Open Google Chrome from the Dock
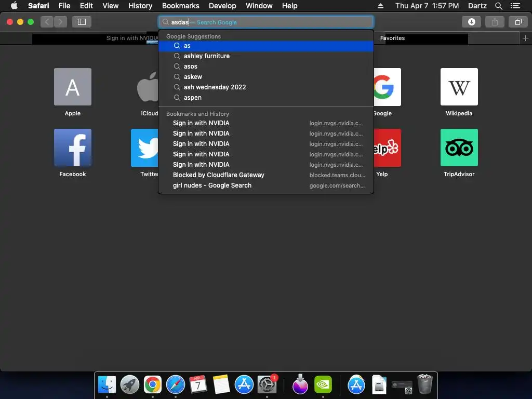532x399 pixels. click(x=153, y=385)
